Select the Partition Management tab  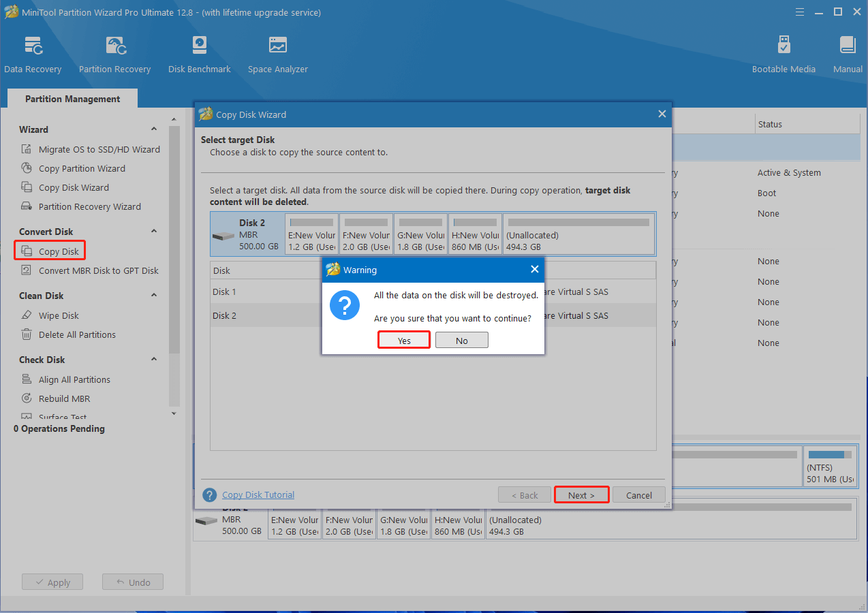point(73,99)
